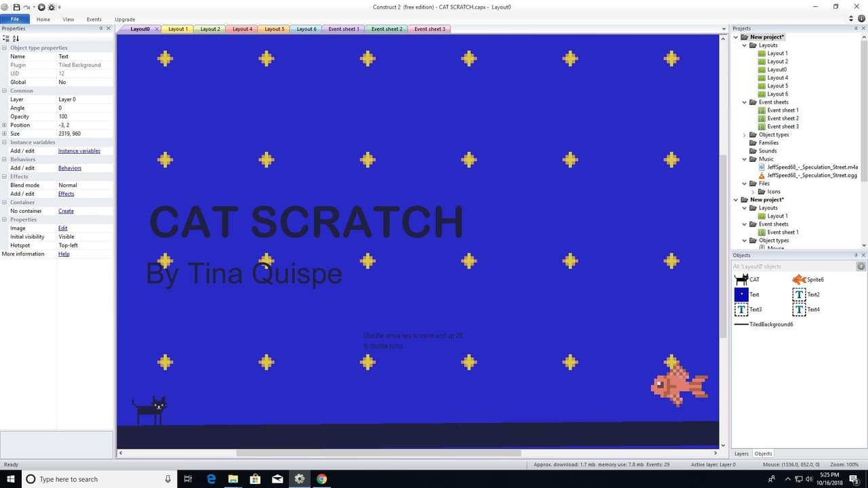
Task: Click the cat sprite in the layout
Action: [x=149, y=411]
